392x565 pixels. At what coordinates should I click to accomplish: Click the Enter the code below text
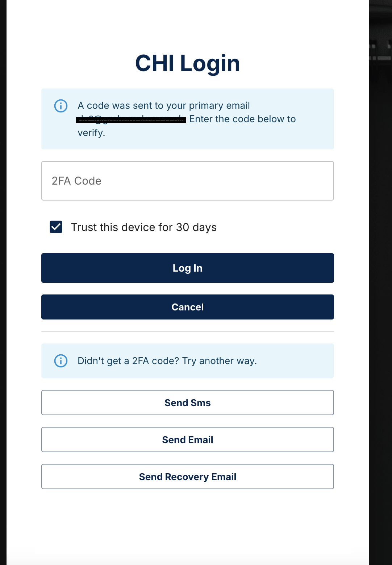point(243,119)
